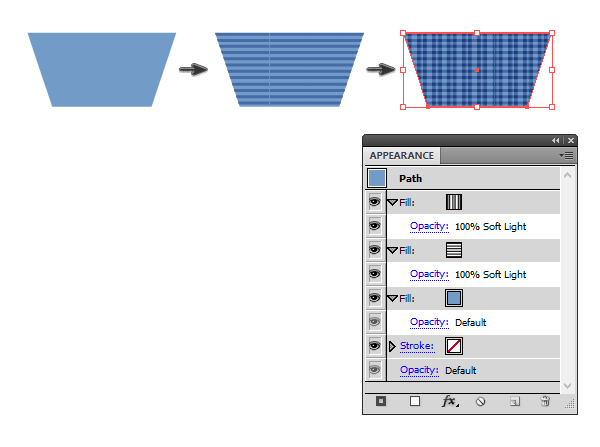Screen dimensions: 600x447
Task: Open the Appearance panel options menu
Action: (x=567, y=156)
